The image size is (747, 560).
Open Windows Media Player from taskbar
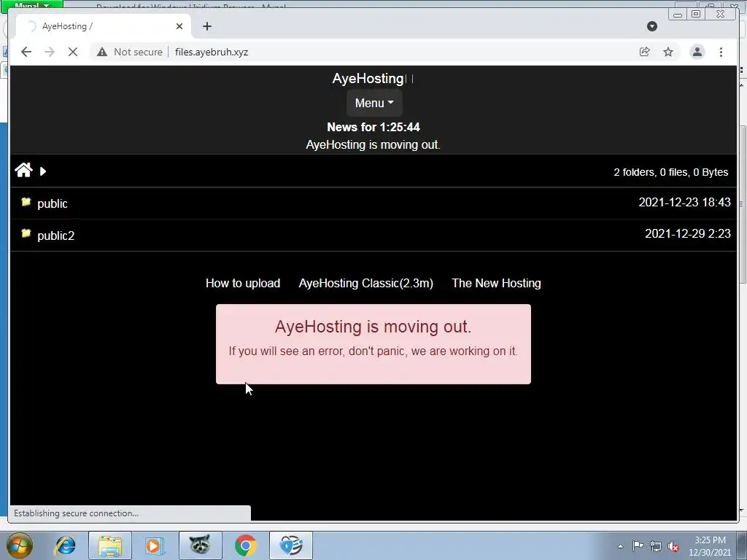[154, 545]
